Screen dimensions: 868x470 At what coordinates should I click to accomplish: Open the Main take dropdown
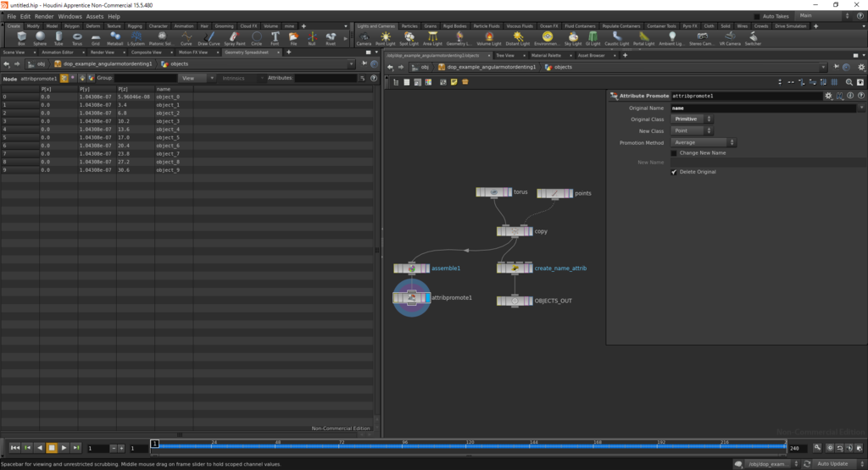pyautogui.click(x=823, y=16)
